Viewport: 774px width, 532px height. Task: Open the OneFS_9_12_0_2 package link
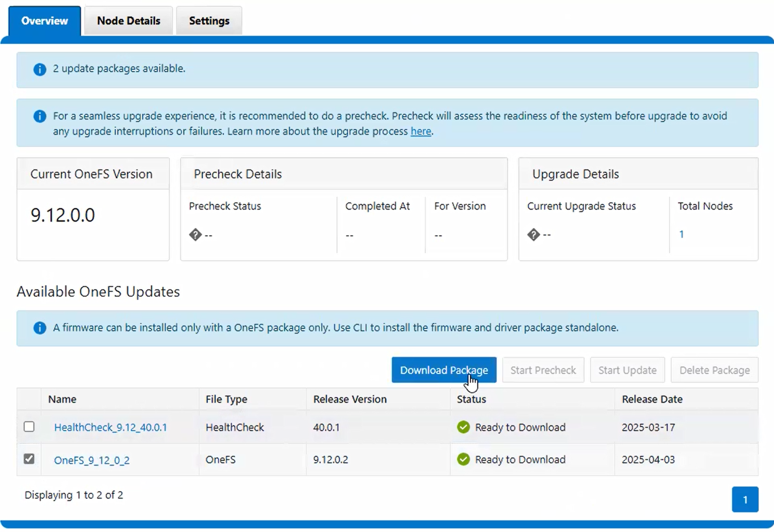(92, 460)
